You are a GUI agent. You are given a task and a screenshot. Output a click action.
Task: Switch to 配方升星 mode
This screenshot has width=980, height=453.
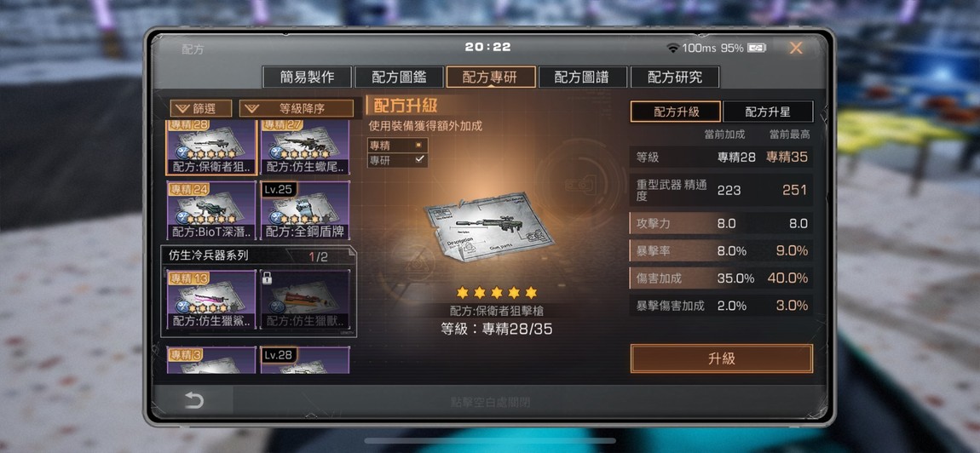(768, 112)
